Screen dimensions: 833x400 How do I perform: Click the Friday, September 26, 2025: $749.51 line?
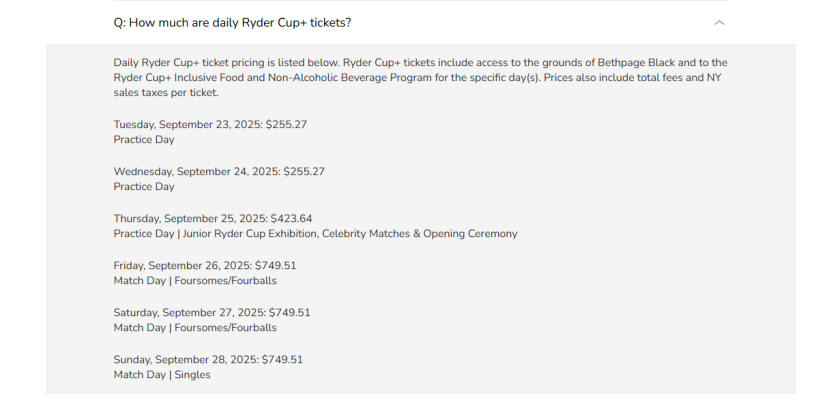[205, 266]
